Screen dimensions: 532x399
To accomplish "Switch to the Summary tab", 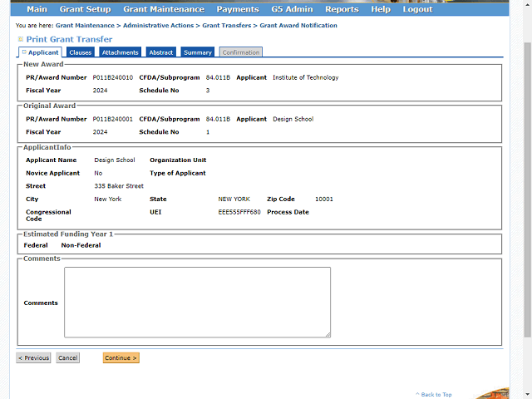I will tap(198, 52).
